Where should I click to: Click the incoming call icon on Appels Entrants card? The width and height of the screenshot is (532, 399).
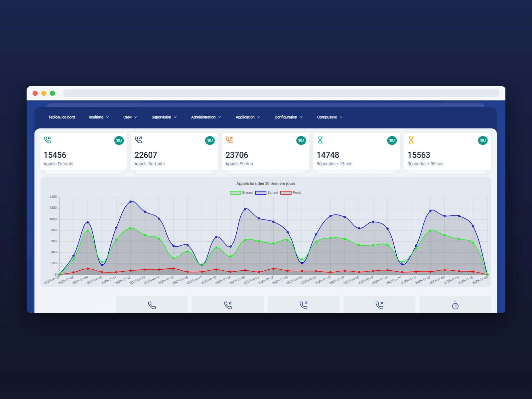(x=48, y=140)
